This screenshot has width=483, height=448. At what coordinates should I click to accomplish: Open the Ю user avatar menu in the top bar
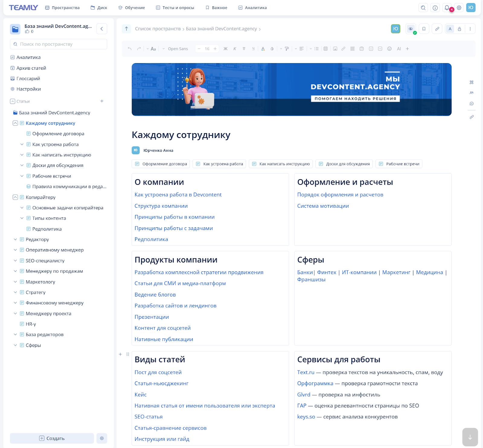coord(471,8)
